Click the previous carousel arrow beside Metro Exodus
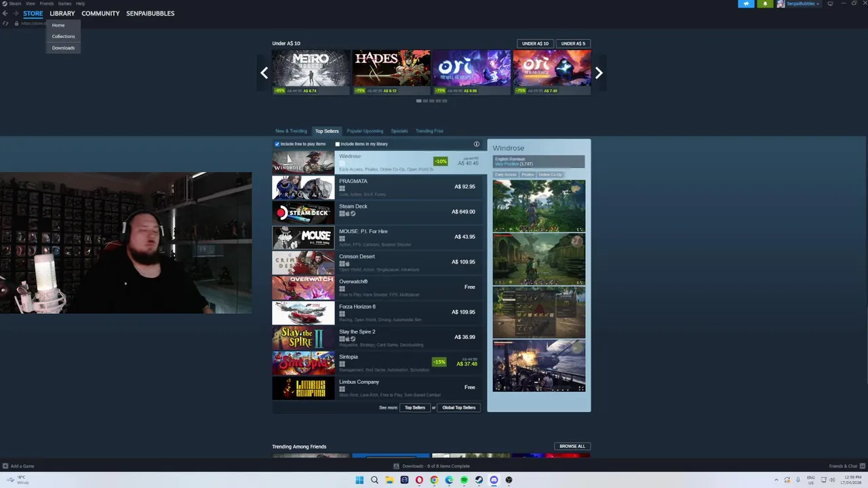 (264, 73)
